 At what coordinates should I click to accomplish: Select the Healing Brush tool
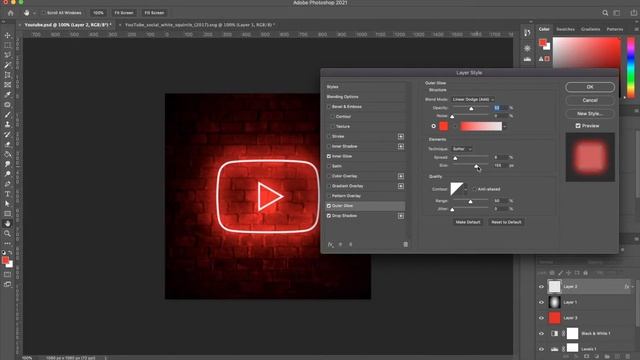click(x=7, y=105)
